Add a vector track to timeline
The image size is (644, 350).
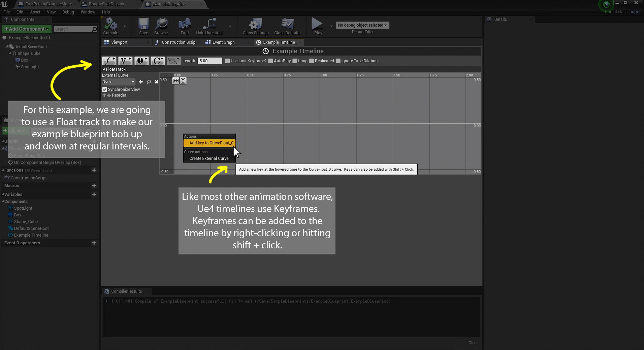click(125, 61)
